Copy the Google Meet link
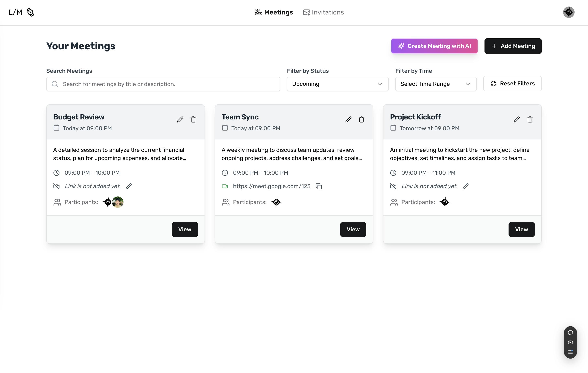 point(319,186)
